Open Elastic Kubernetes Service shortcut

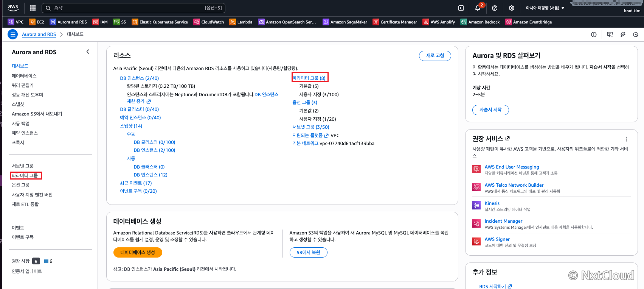point(160,22)
